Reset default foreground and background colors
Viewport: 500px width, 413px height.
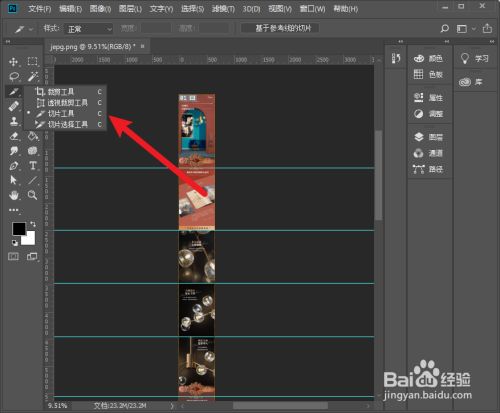point(15,243)
